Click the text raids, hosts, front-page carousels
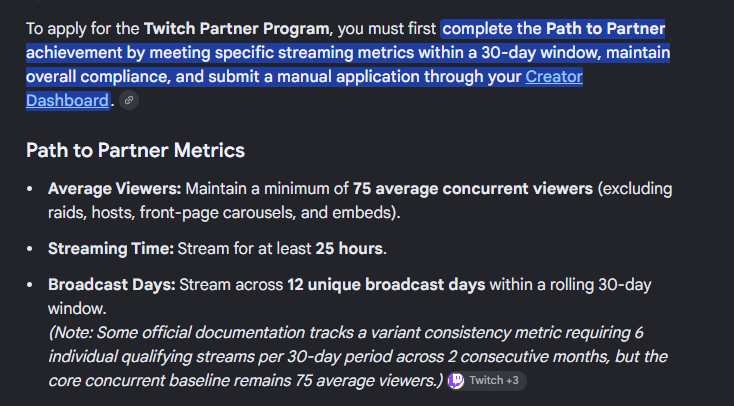 pyautogui.click(x=172, y=213)
